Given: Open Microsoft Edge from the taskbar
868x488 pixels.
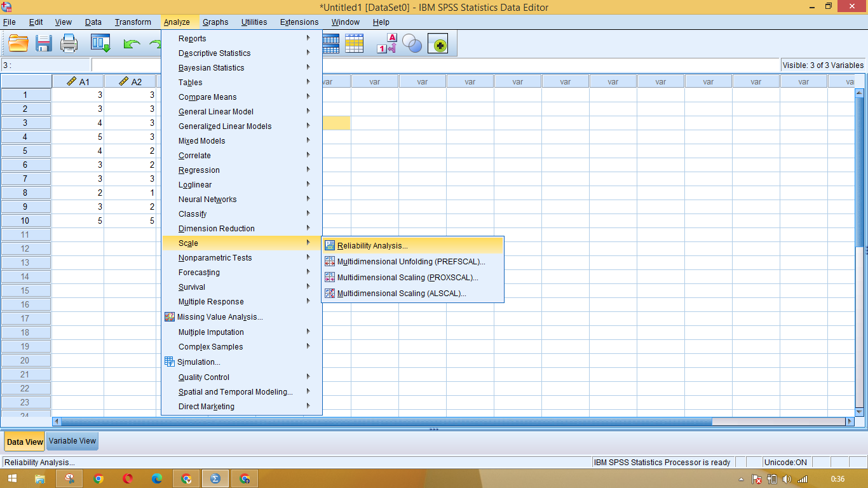Looking at the screenshot, I should point(157,478).
